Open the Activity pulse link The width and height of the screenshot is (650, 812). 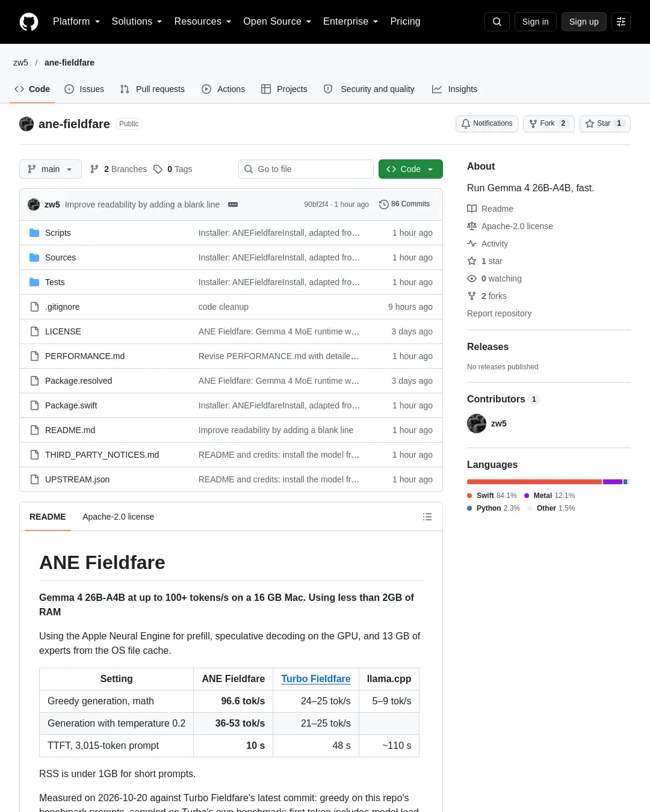tap(488, 244)
